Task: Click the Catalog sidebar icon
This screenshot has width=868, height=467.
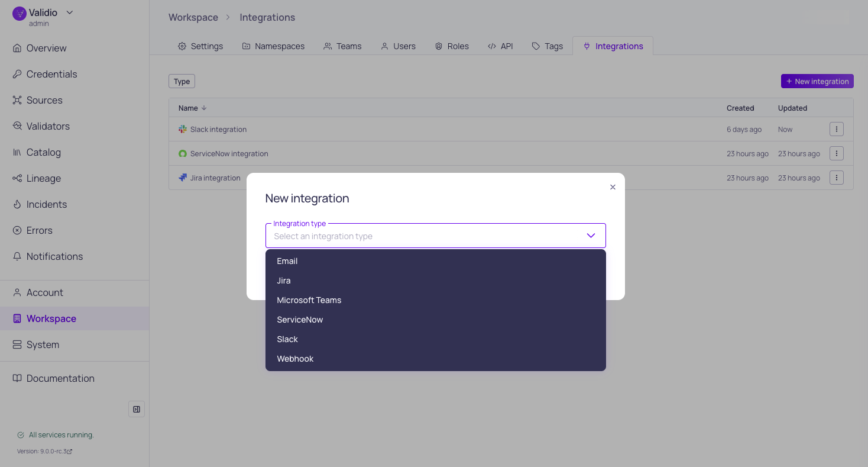Action: coord(17,152)
